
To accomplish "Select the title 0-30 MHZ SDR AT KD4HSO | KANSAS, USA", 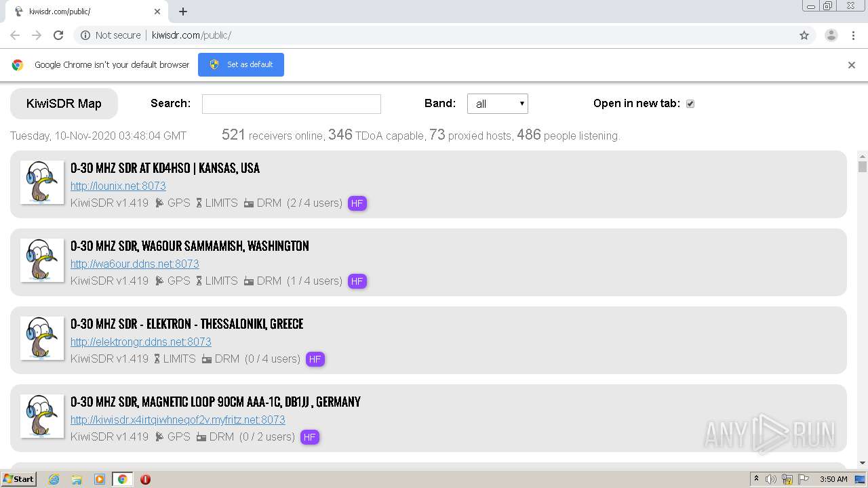I will tap(165, 168).
